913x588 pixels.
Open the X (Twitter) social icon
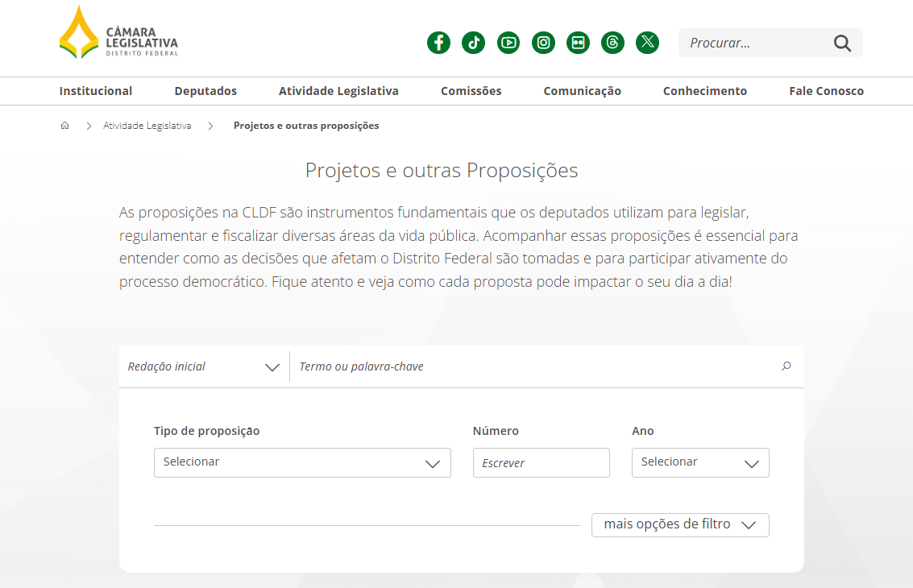click(x=647, y=43)
